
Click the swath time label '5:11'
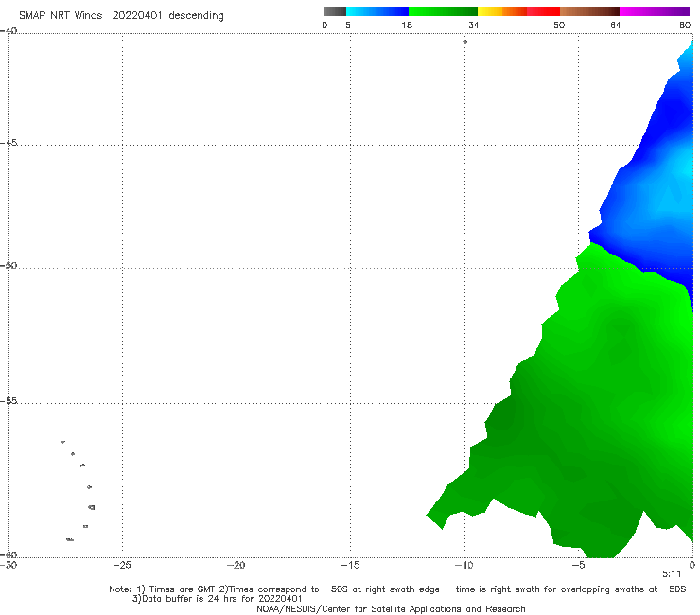672,574
